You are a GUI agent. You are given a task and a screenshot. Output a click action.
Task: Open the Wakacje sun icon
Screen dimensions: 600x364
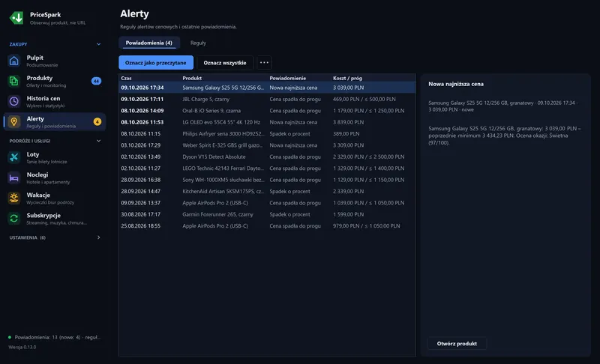pos(14,198)
